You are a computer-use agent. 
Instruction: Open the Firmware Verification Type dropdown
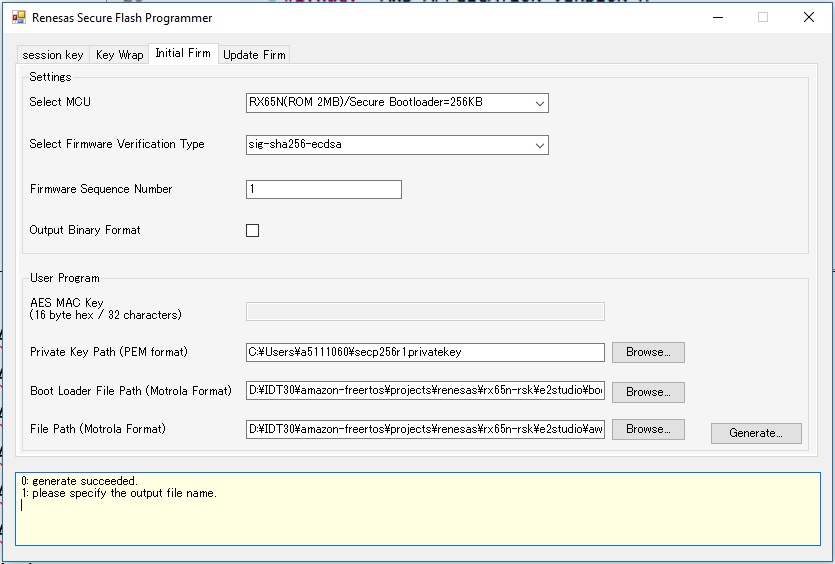[x=539, y=145]
